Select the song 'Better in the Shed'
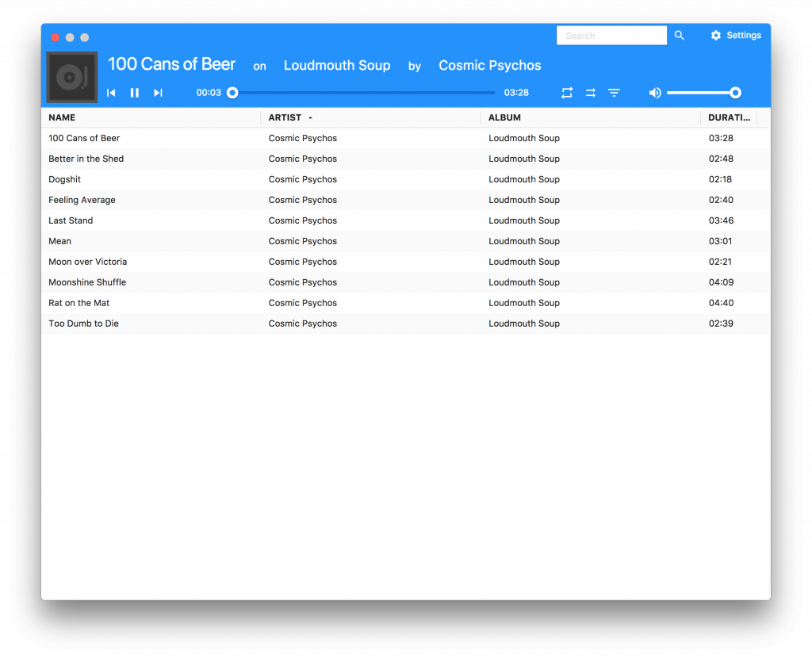812x659 pixels. (86, 159)
